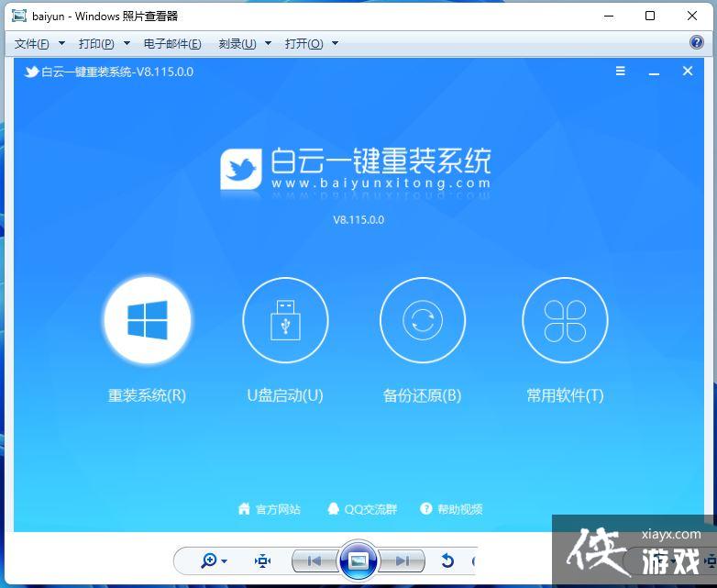The height and width of the screenshot is (588, 717).
Task: Expand the 打印(P) dropdown arrow
Action: pos(127,43)
